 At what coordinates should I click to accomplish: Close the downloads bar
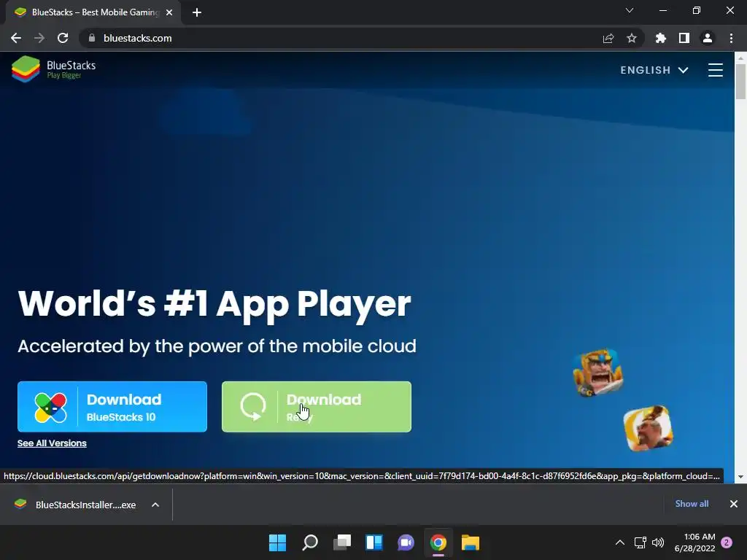click(734, 504)
